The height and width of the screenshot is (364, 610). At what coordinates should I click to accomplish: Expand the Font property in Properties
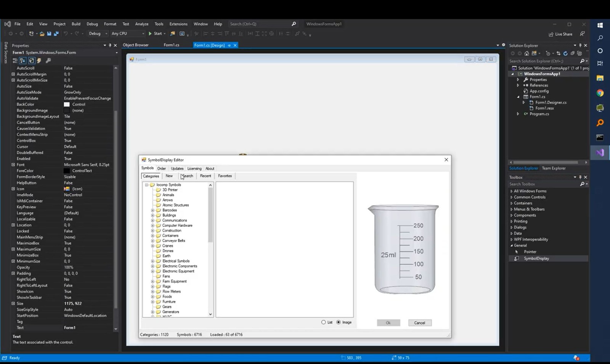tap(13, 165)
